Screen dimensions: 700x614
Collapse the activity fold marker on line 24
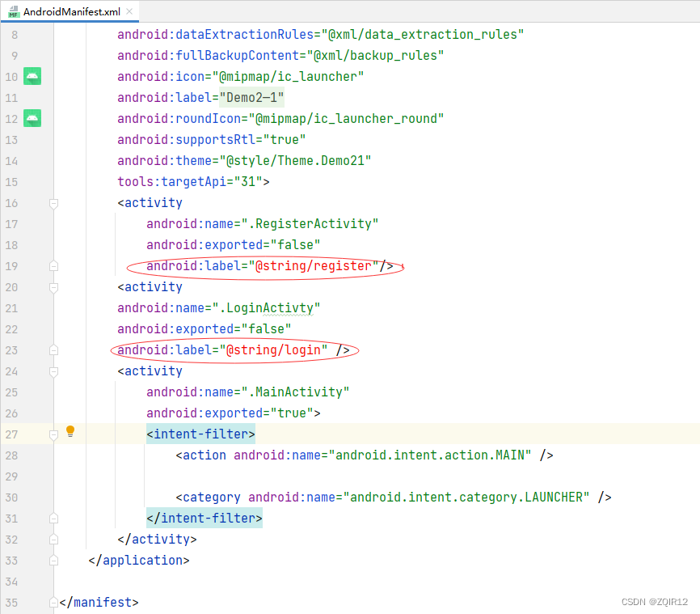53,372
